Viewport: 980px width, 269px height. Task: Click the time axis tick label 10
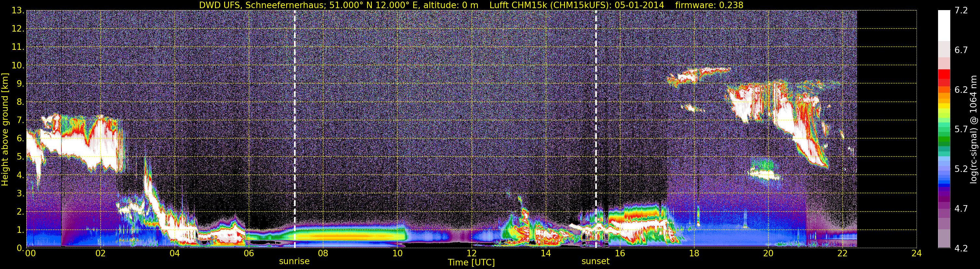click(x=397, y=254)
